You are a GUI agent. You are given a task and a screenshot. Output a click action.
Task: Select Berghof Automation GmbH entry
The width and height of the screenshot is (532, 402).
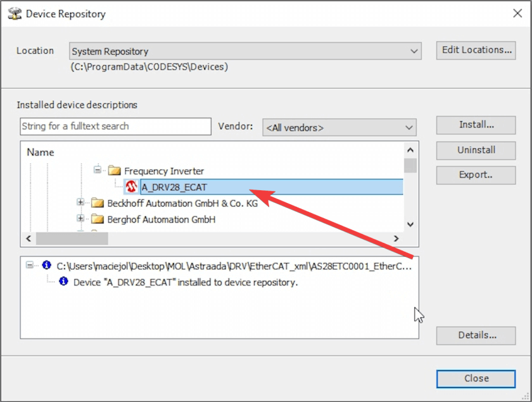point(161,219)
